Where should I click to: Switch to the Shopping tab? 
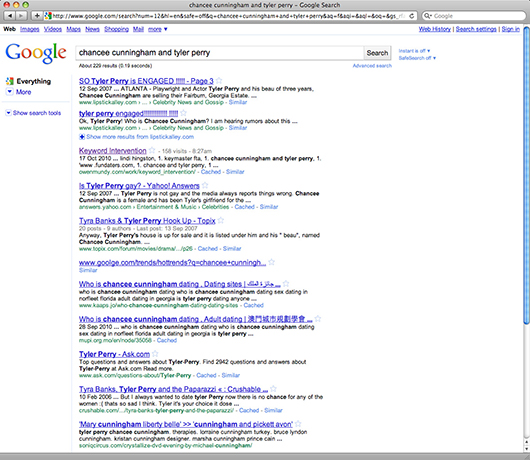pyautogui.click(x=116, y=29)
